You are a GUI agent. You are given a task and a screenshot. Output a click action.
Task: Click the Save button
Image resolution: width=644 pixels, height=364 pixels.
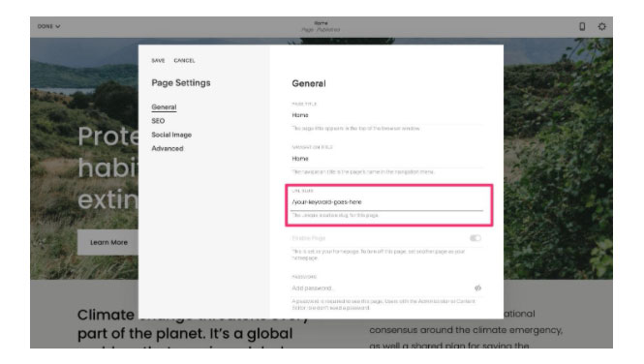click(158, 60)
